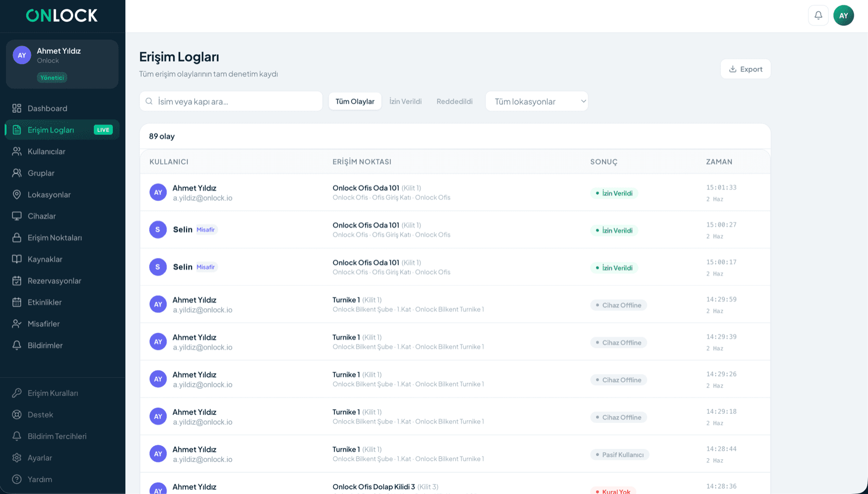Screen dimensions: 868x494
Task: Open the AY profile avatar in top bar
Action: pos(844,15)
